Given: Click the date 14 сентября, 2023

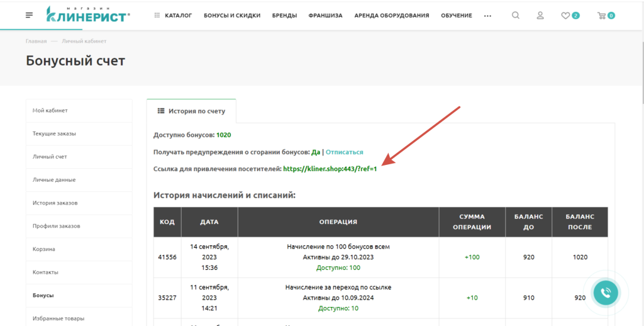Looking at the screenshot, I should coord(209,252).
